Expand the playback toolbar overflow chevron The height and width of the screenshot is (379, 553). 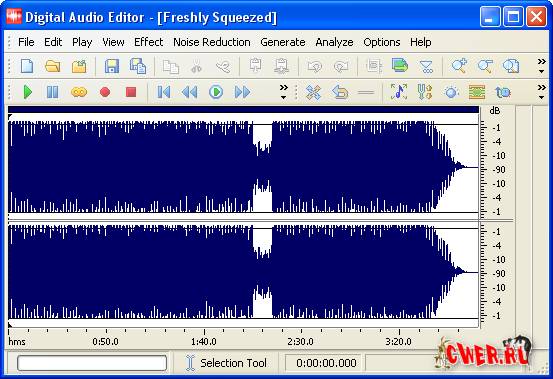pos(284,92)
